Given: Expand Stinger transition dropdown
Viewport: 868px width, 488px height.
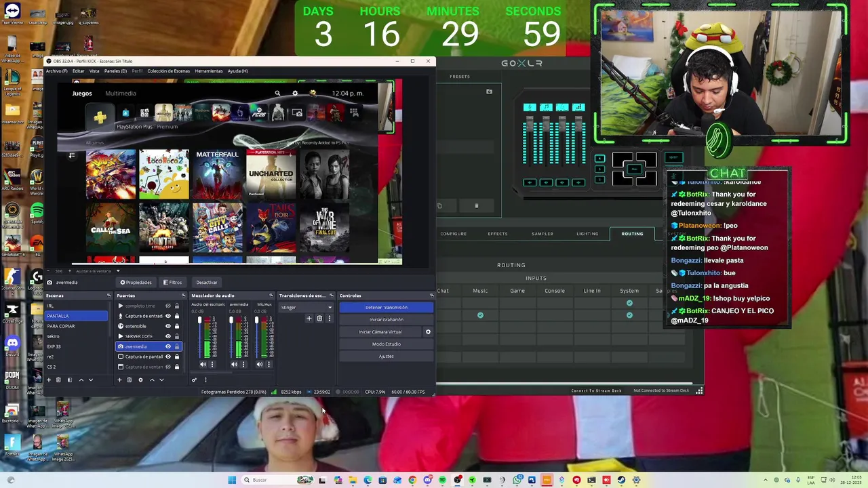Looking at the screenshot, I should [x=306, y=307].
